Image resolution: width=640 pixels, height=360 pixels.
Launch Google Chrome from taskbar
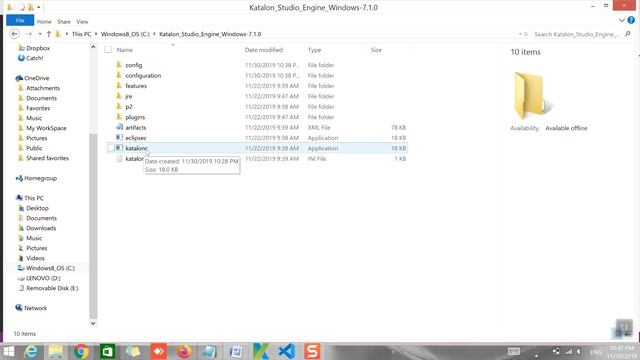pos(82,351)
